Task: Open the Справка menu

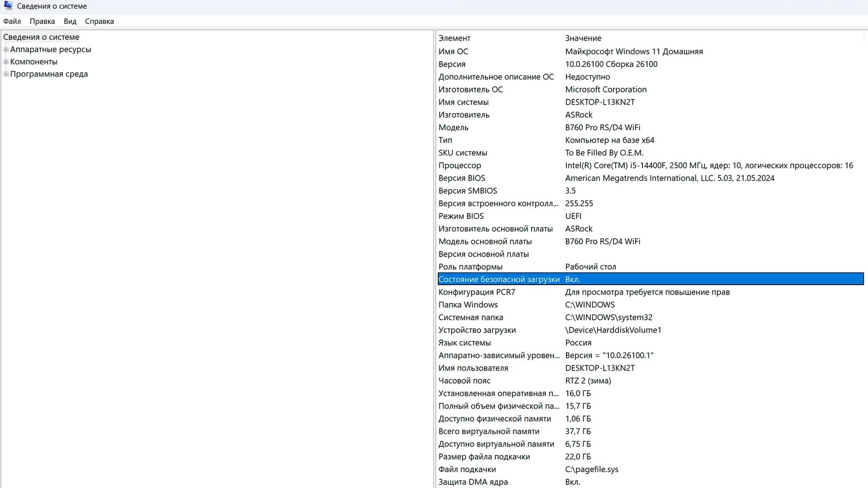Action: tap(99, 21)
